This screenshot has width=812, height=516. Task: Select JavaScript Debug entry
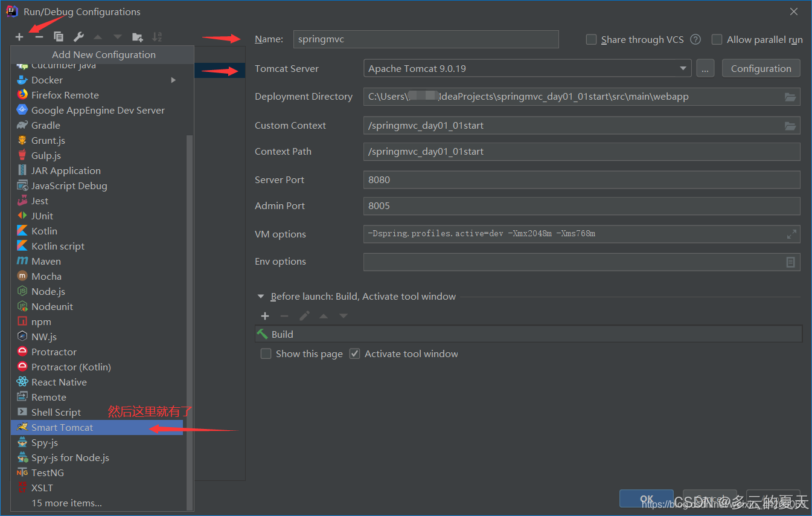(x=97, y=185)
